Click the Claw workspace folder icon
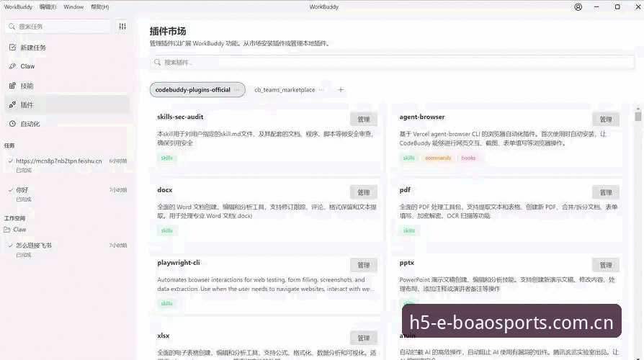 click(7, 230)
